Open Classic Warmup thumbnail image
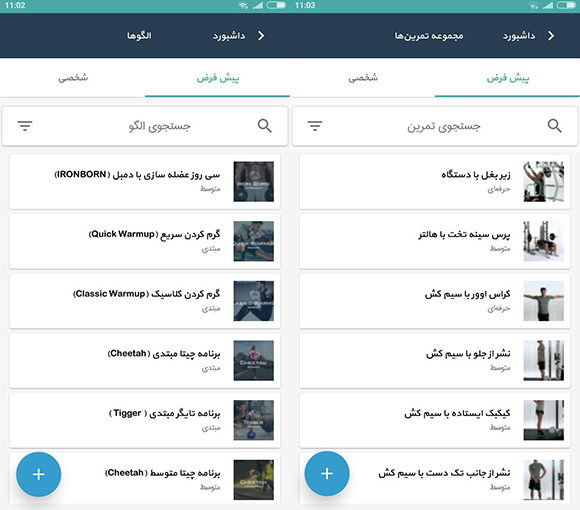This screenshot has width=580, height=510. coord(254,301)
